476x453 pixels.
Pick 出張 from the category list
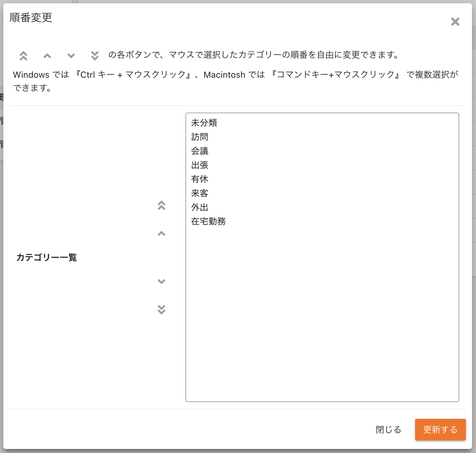pos(200,165)
